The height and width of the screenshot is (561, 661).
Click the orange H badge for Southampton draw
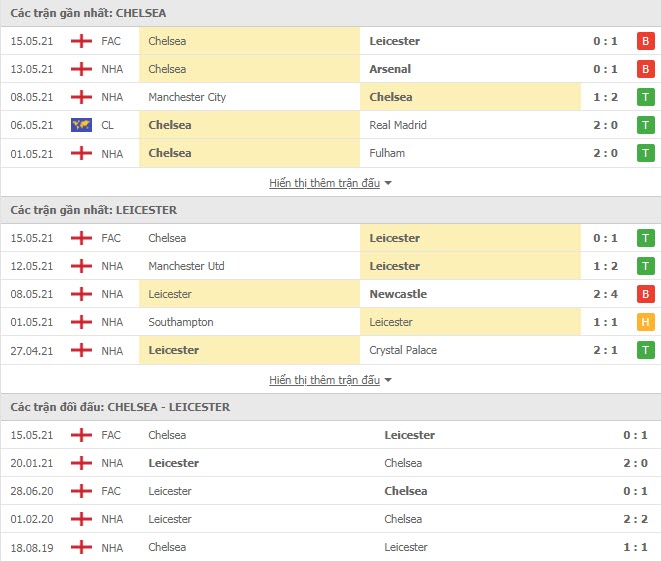(645, 322)
